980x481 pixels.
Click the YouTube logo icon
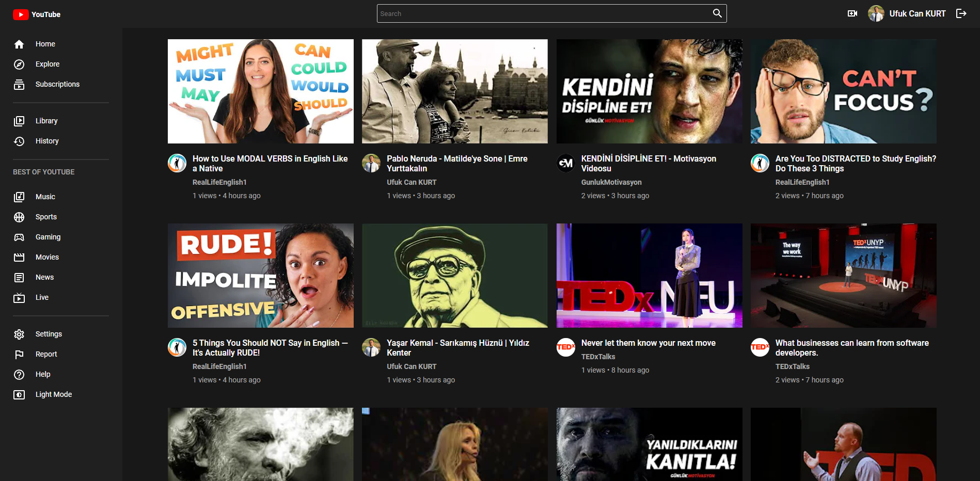pos(21,14)
